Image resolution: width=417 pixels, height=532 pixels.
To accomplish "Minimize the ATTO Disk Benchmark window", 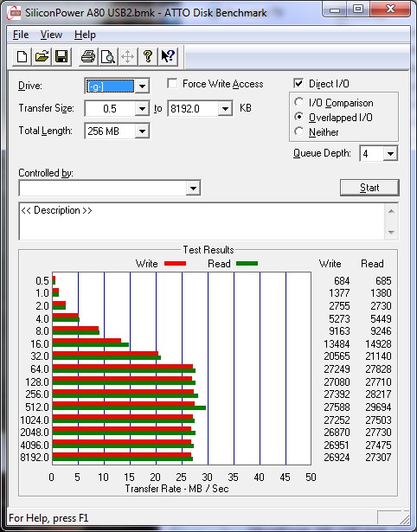I will point(335,10).
